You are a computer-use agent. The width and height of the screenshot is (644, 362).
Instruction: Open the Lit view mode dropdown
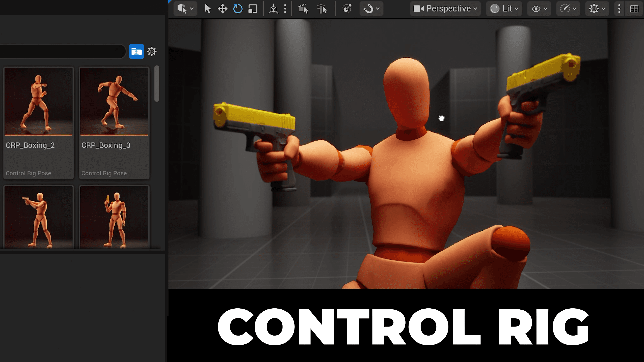point(504,9)
